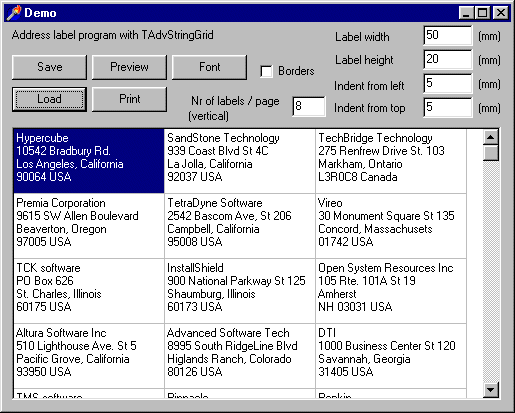The width and height of the screenshot is (515, 413).
Task: Select the TetraDyne Software address cell
Action: [x=240, y=226]
